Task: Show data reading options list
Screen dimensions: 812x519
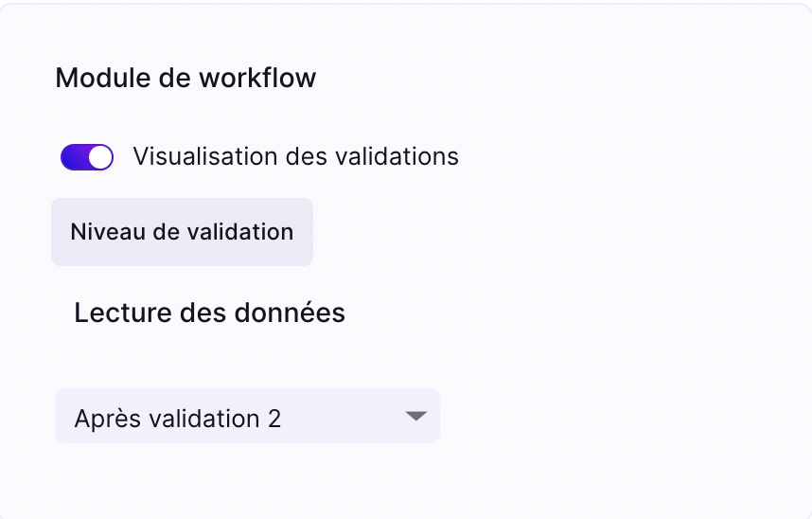Action: click(x=247, y=416)
